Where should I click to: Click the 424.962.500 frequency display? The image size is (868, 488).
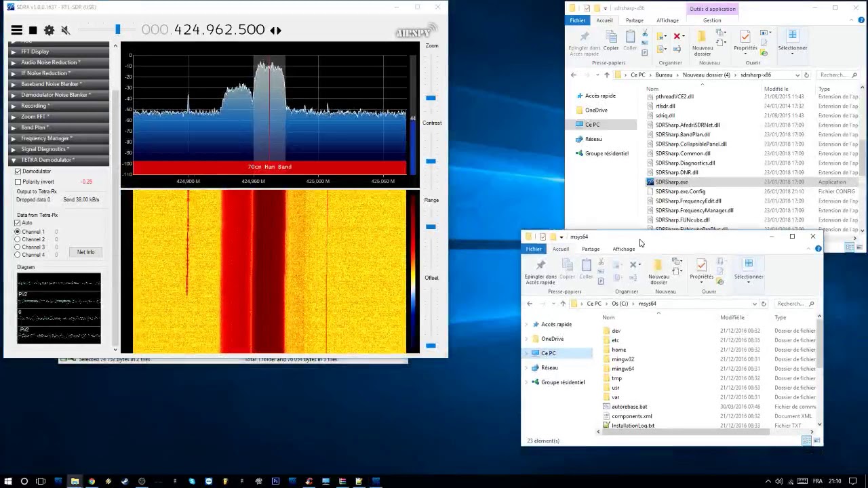pyautogui.click(x=203, y=30)
